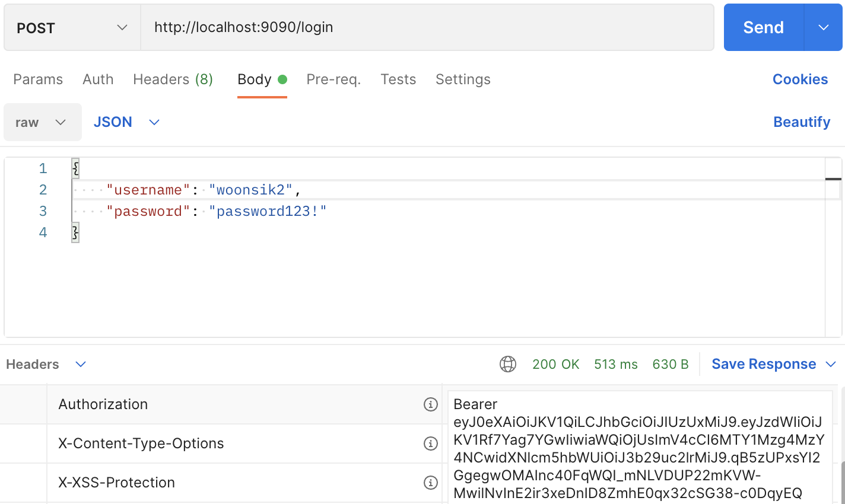Screen dimensions: 845x504
Task: Go to the Pre-req. tab
Action: pyautogui.click(x=333, y=79)
